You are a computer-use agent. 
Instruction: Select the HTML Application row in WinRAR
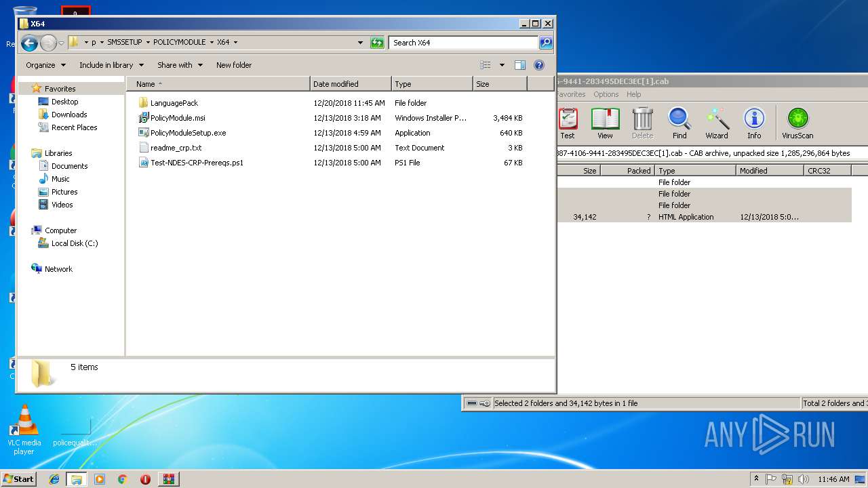coord(704,217)
